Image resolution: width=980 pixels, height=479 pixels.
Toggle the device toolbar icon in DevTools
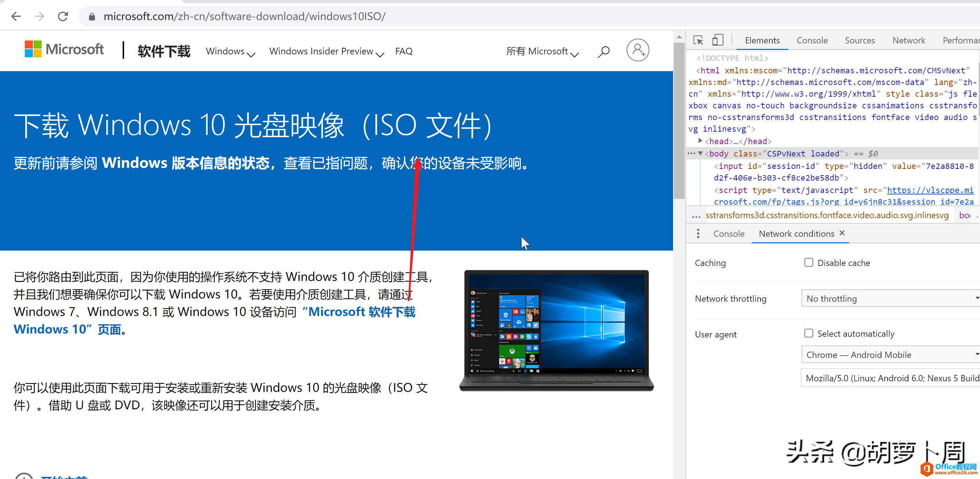pyautogui.click(x=718, y=40)
